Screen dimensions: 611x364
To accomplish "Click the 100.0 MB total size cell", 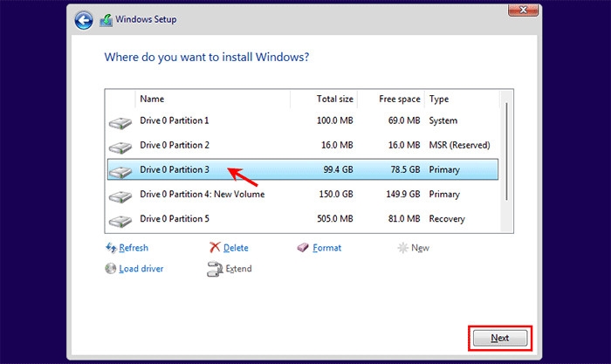I will pyautogui.click(x=334, y=120).
